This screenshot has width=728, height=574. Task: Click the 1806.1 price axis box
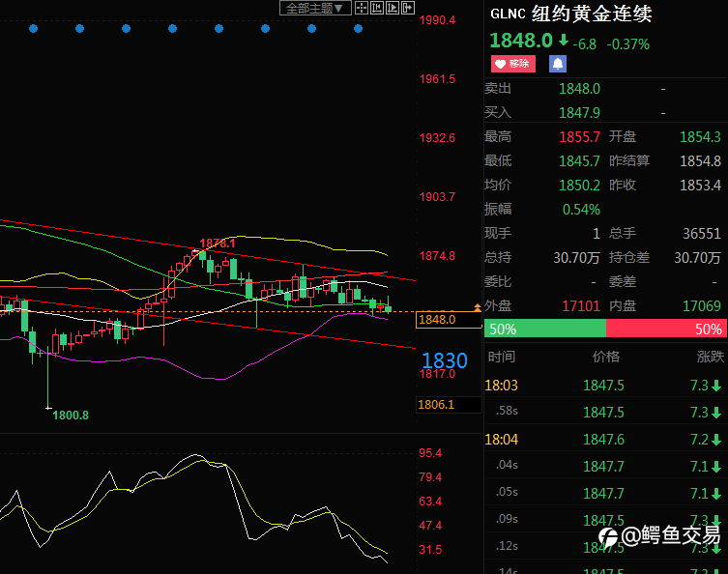tap(449, 405)
